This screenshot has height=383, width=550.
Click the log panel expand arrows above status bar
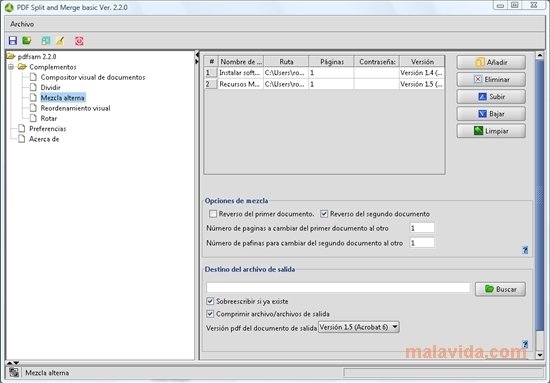tap(13, 363)
